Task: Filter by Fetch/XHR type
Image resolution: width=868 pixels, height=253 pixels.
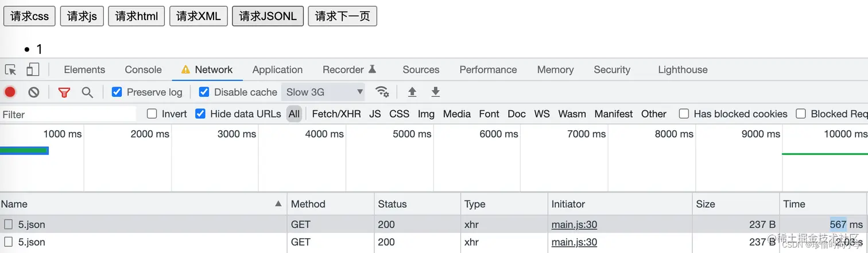Action: tap(336, 114)
